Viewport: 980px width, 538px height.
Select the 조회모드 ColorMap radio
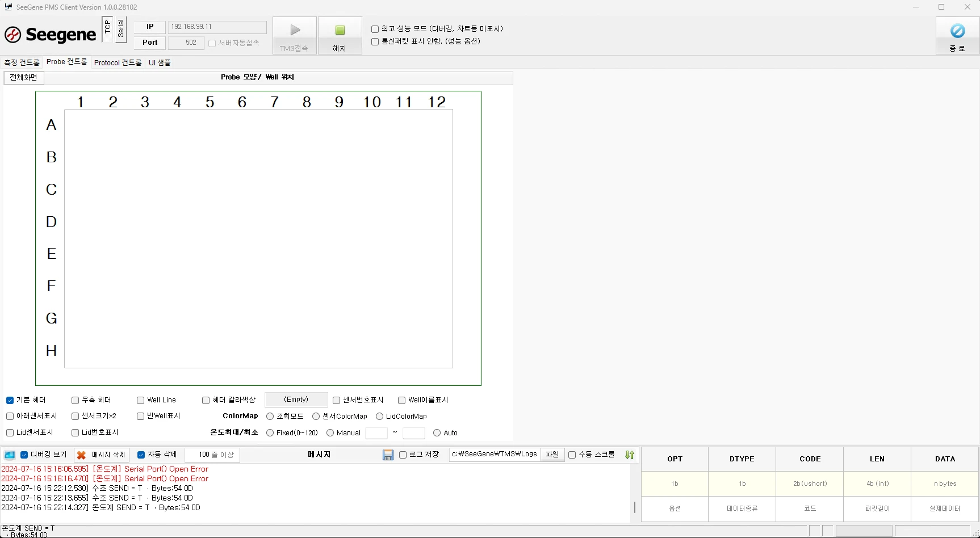pyautogui.click(x=270, y=417)
